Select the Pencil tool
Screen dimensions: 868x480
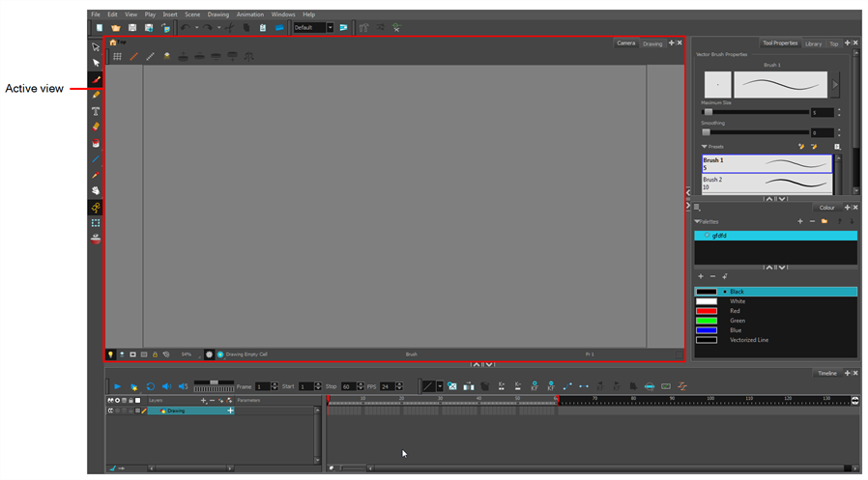(96, 95)
